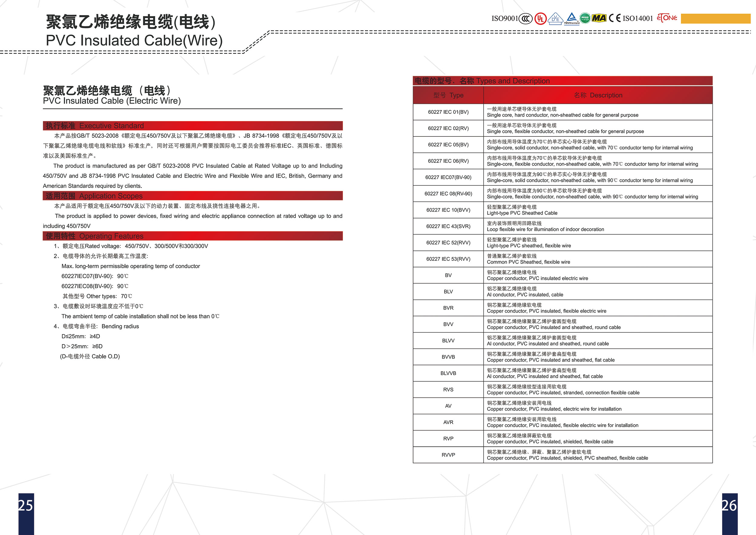Click "Loop flexible wire for illumination" description
This screenshot has width=756, height=535.
click(545, 230)
